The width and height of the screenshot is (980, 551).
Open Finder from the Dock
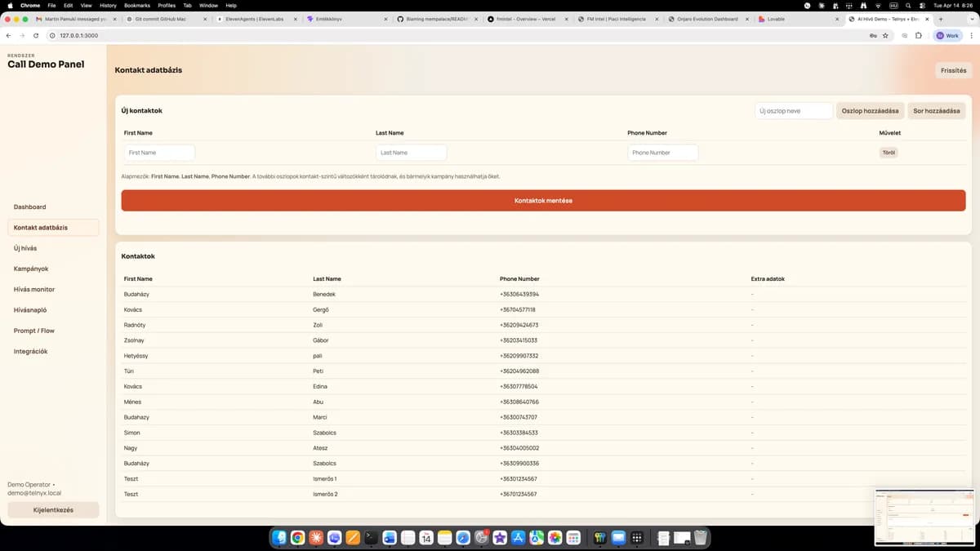coord(279,538)
